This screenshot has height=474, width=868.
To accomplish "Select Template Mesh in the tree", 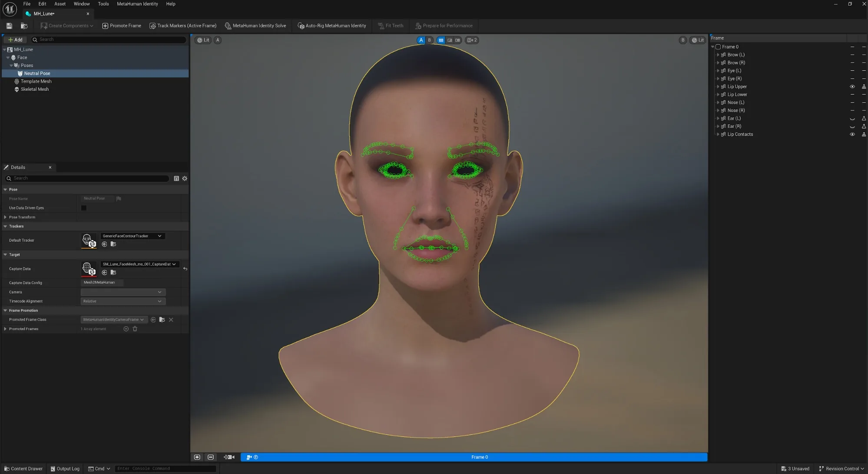I will point(36,81).
